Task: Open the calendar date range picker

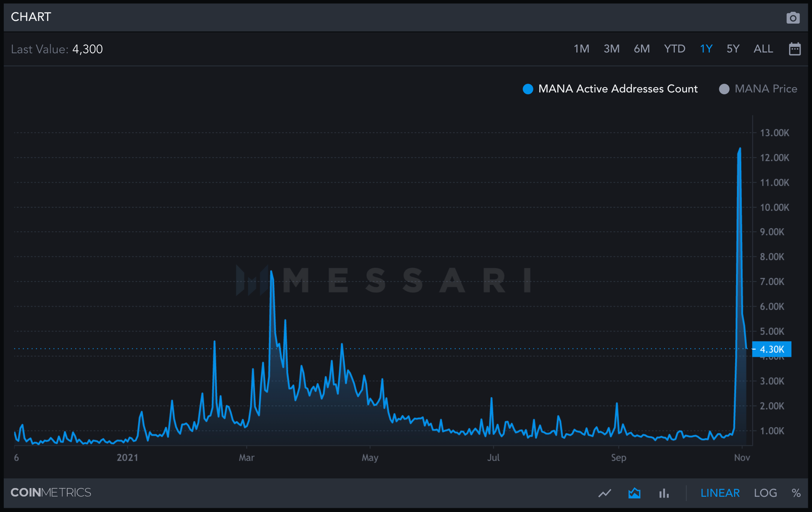Action: [795, 49]
